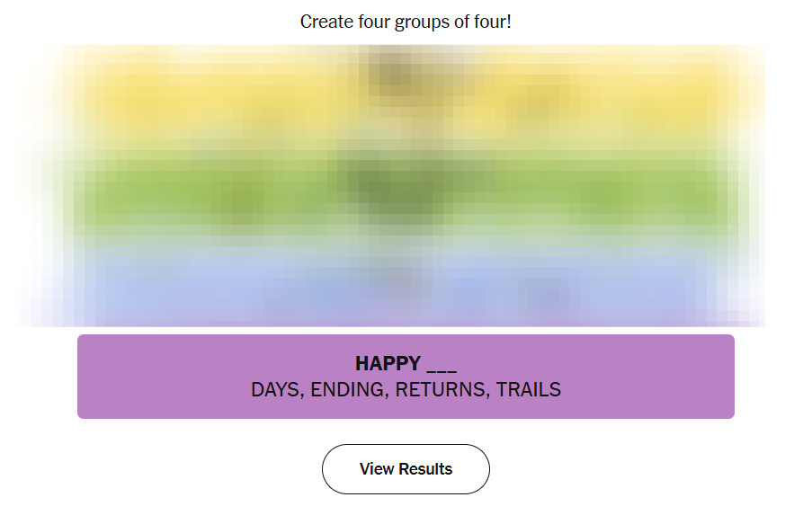Click the word TRAILS in purple group

529,390
